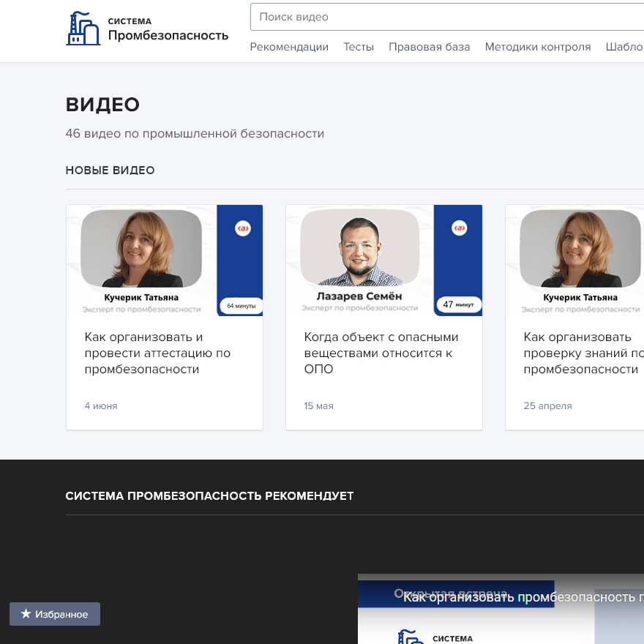Open the Рекомендации menu item

click(x=289, y=47)
